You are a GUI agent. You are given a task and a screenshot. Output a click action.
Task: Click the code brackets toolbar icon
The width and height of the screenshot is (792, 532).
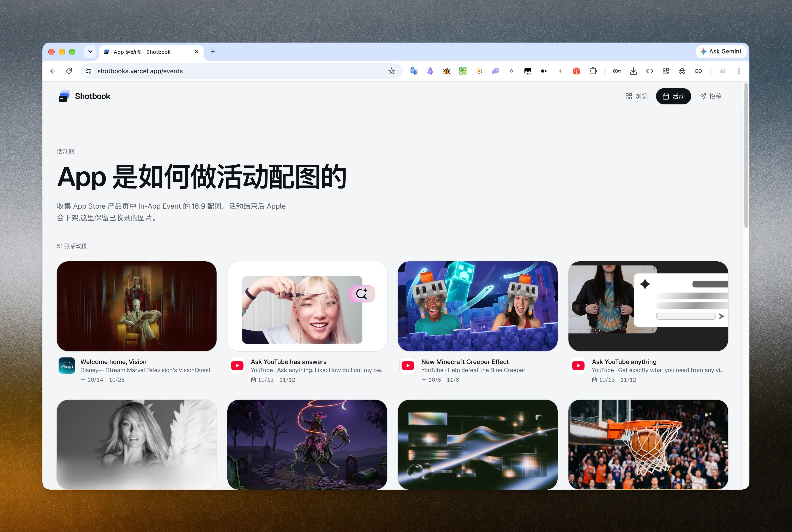click(649, 71)
